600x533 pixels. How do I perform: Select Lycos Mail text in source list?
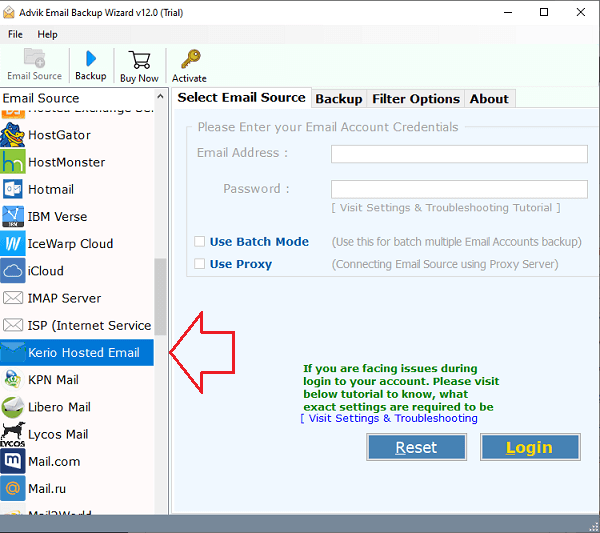pos(58,434)
